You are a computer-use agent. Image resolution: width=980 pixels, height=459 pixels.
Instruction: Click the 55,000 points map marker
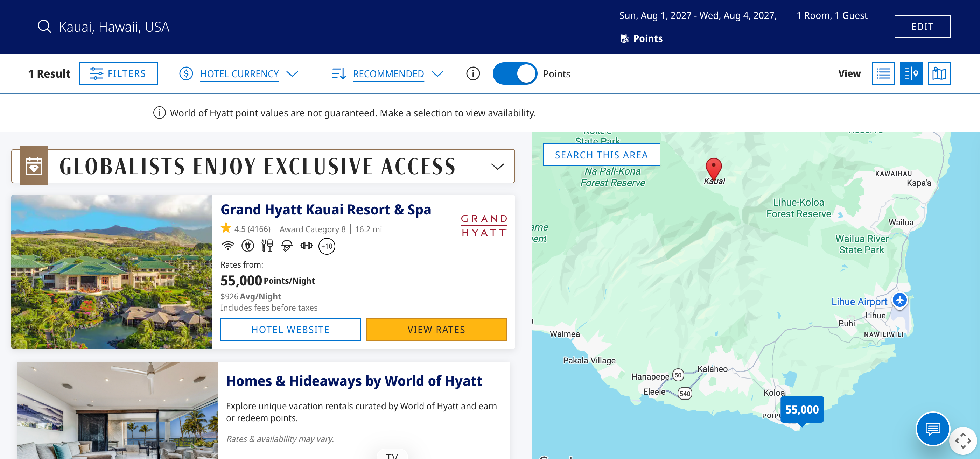(801, 410)
